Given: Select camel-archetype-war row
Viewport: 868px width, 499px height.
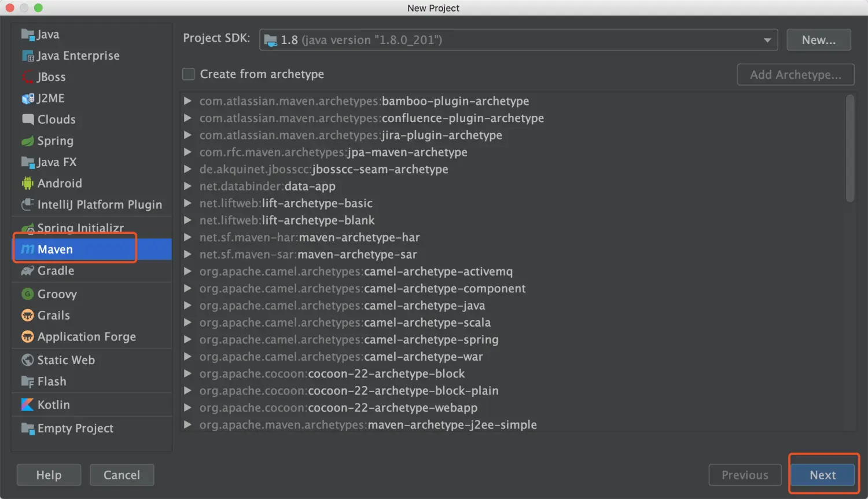Looking at the screenshot, I should [x=513, y=357].
